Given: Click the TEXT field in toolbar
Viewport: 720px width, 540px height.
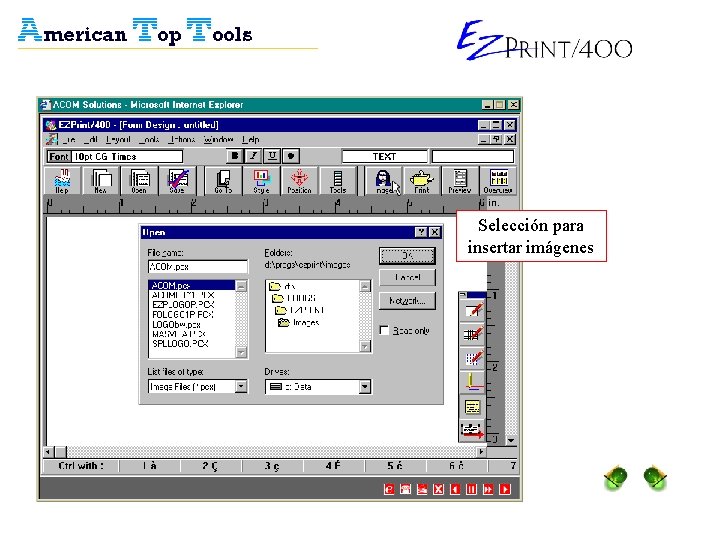Looking at the screenshot, I should pos(384,157).
